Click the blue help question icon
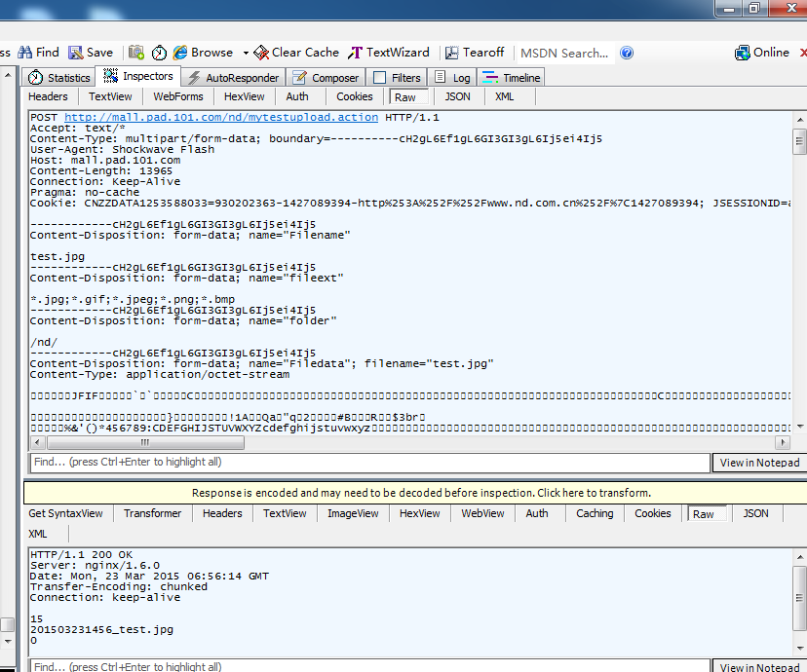This screenshot has width=807, height=672. [x=627, y=53]
